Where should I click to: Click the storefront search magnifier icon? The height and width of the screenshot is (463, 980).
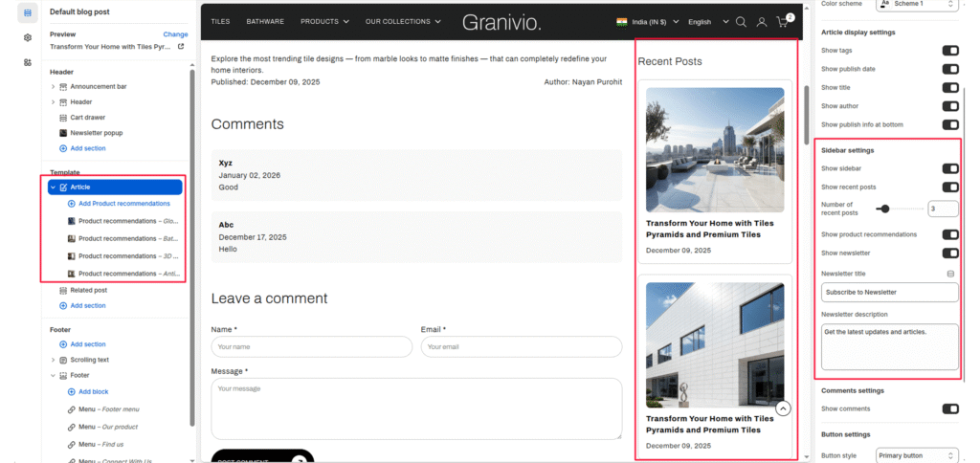[x=741, y=22]
